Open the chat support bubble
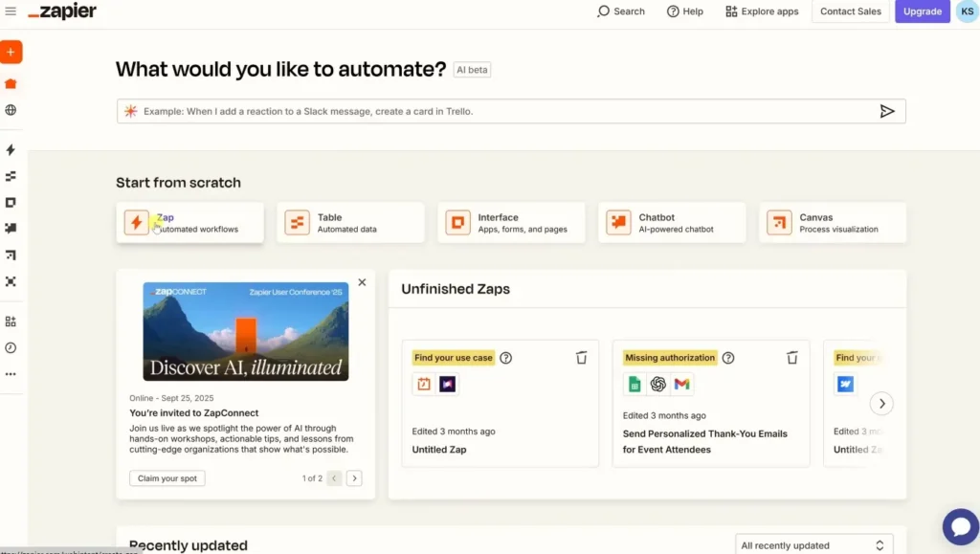 pyautogui.click(x=960, y=526)
